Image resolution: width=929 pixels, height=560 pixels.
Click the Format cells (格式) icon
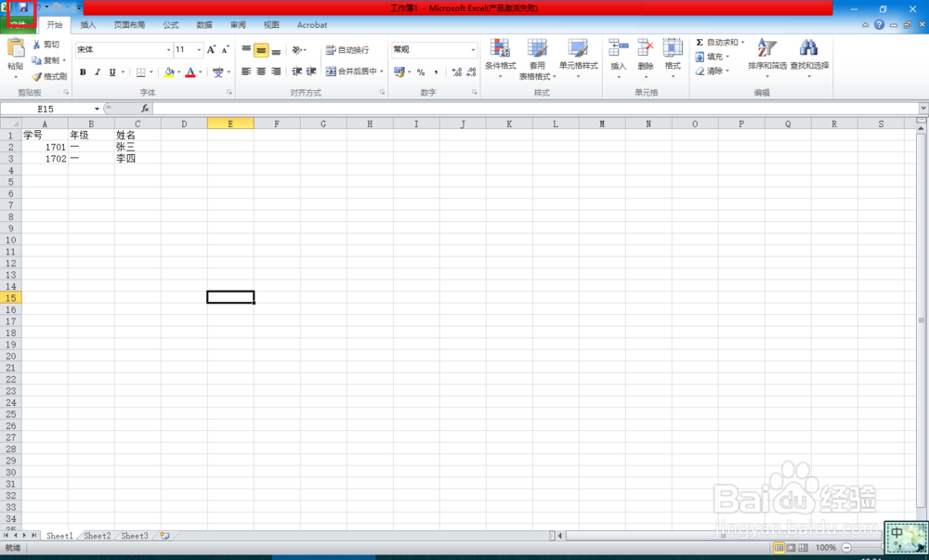pyautogui.click(x=673, y=48)
